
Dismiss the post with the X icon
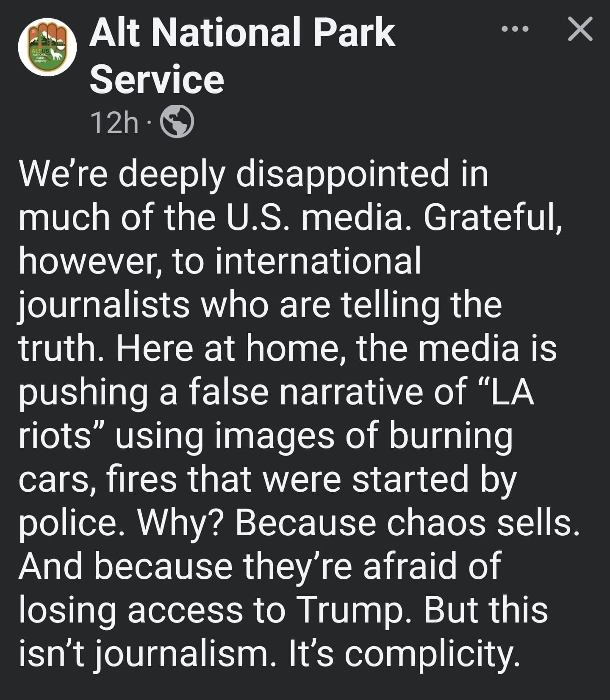(580, 29)
